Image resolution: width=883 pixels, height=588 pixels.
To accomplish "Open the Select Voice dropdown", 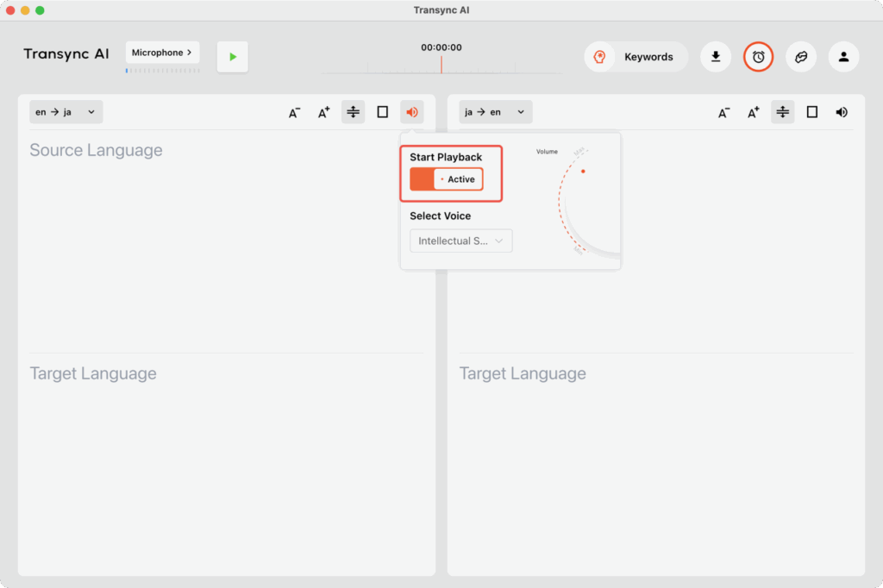I will 460,241.
